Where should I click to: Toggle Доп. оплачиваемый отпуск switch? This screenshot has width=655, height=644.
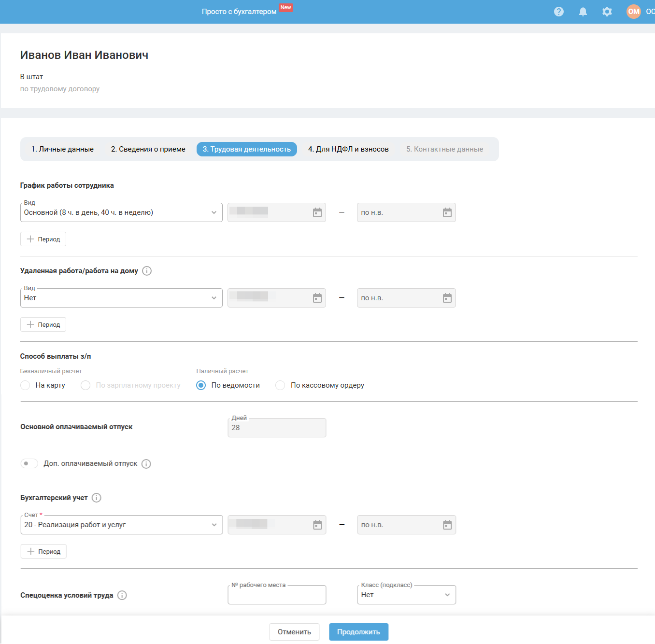(x=29, y=463)
